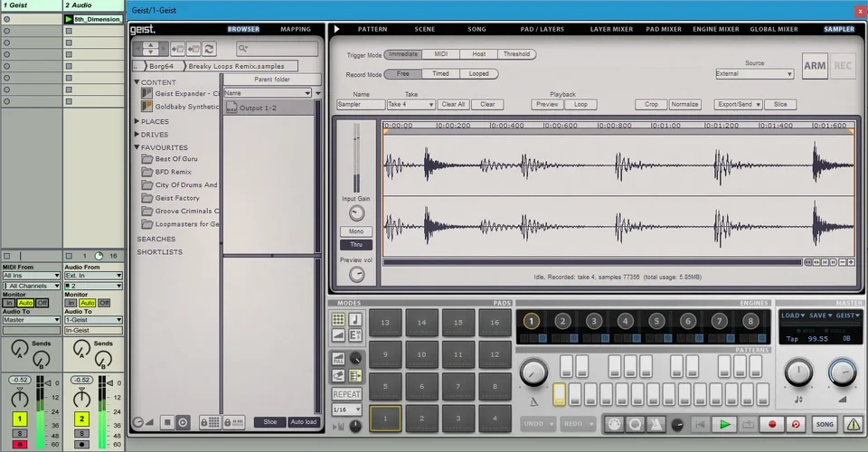Open the External source dropdown
The height and width of the screenshot is (452, 868).
pyautogui.click(x=754, y=73)
